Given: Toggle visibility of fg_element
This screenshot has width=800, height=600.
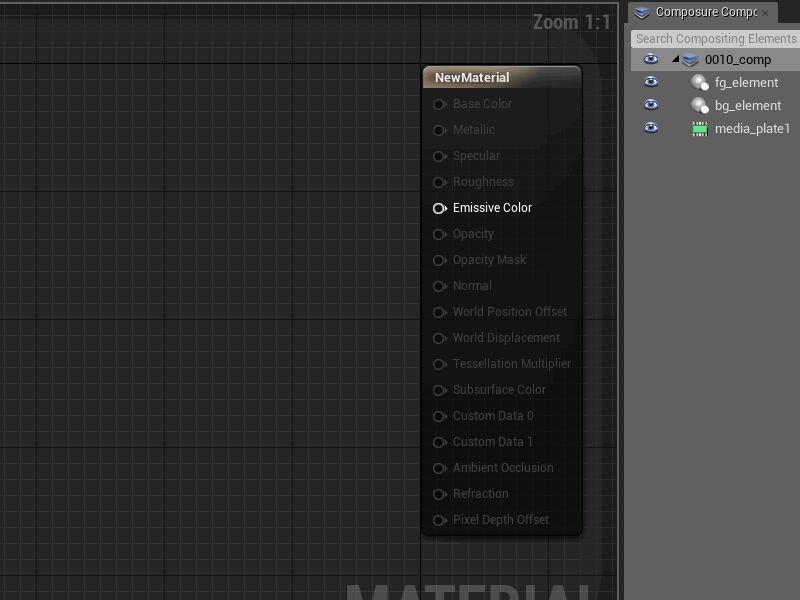Looking at the screenshot, I should pos(651,82).
